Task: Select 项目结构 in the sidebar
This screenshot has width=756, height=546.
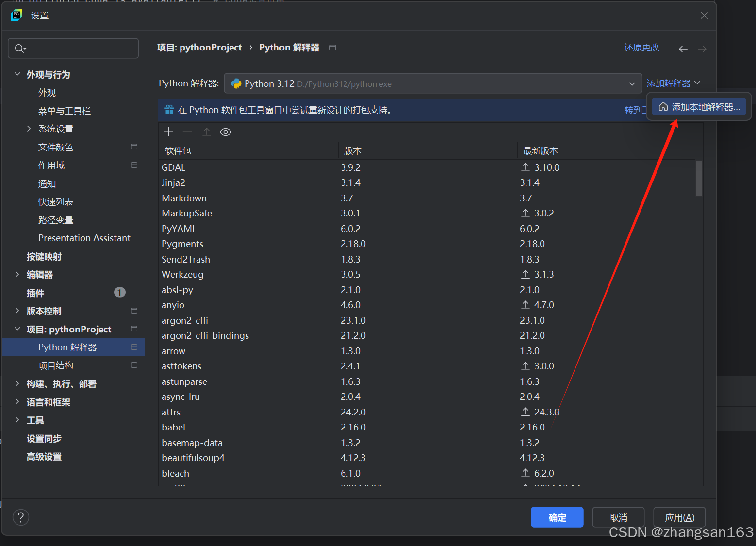Action: point(55,365)
